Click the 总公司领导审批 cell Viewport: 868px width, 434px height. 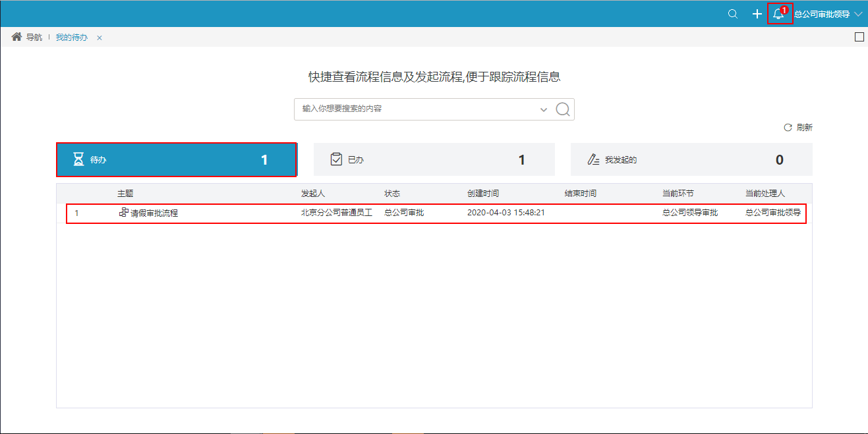point(690,213)
